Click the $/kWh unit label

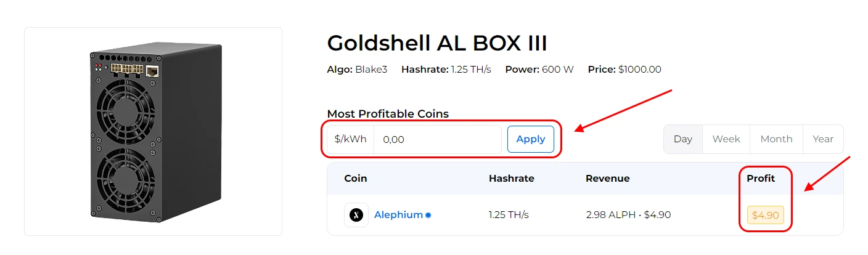pos(351,139)
